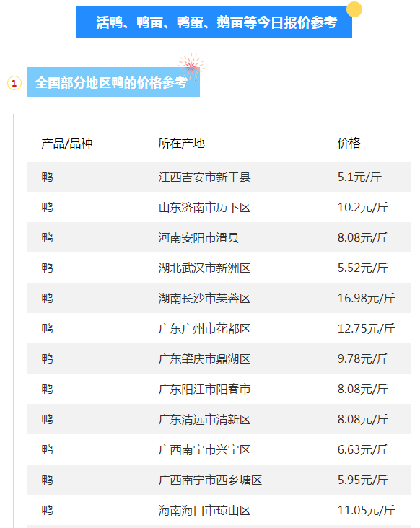This screenshot has width=420, height=528.
Task: Click the 9.78元/斤 price for 肇庆市鼎湖区
Action: pyautogui.click(x=363, y=359)
